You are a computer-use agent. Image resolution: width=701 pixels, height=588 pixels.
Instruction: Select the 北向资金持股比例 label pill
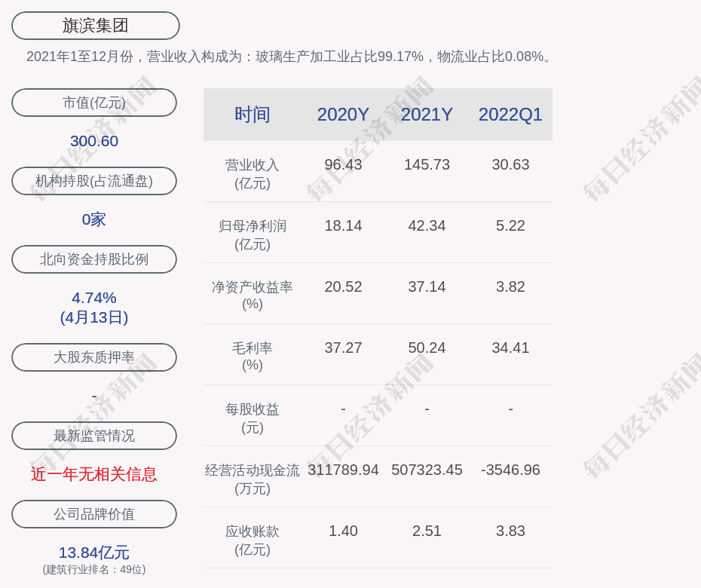94,259
